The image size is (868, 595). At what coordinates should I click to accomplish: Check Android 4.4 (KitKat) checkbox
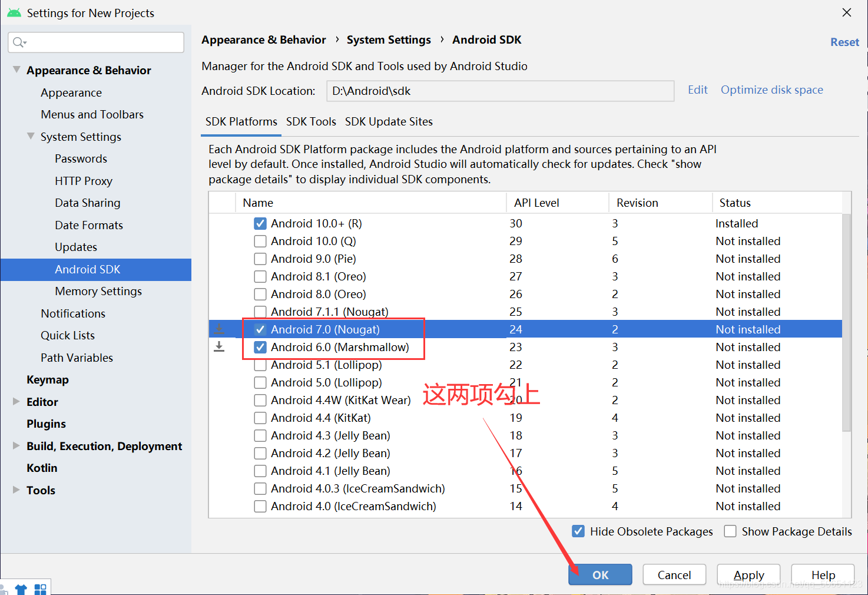[x=260, y=418]
